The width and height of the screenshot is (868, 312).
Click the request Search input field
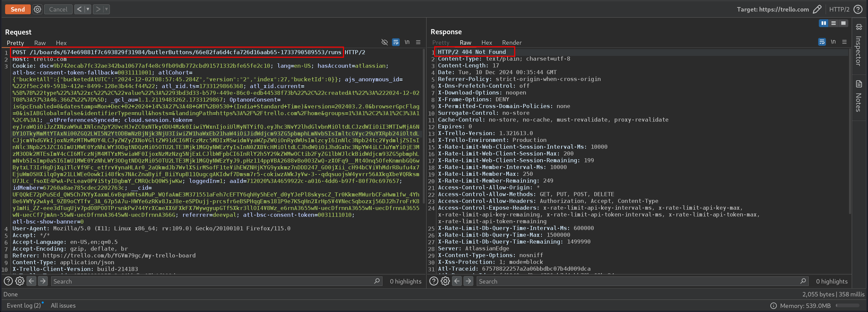click(x=216, y=281)
